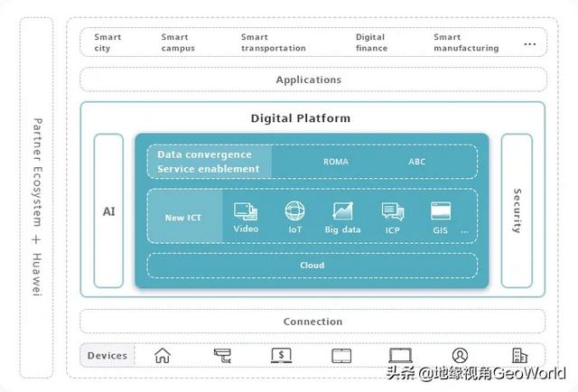This screenshot has height=392, width=578.
Task: Click the GIS window icon
Action: pos(441,211)
